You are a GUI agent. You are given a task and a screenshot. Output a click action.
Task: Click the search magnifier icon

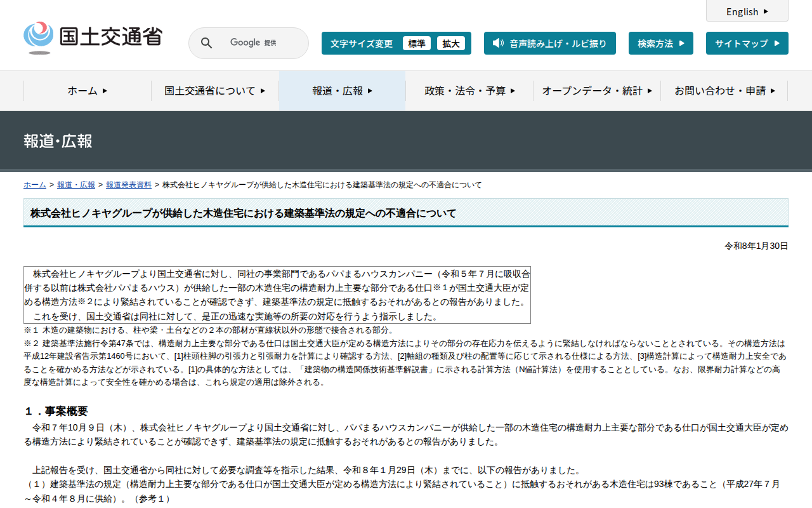click(206, 43)
